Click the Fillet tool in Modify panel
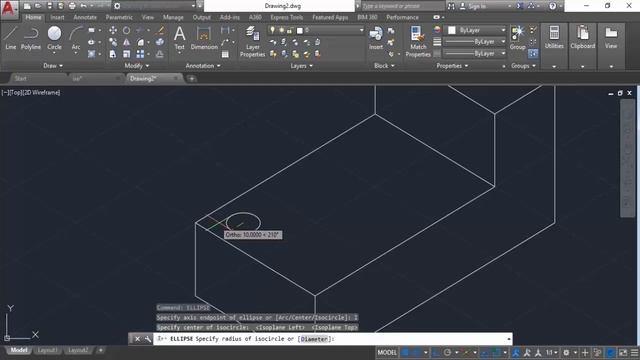Screen dimensions: 640x360 [140, 42]
